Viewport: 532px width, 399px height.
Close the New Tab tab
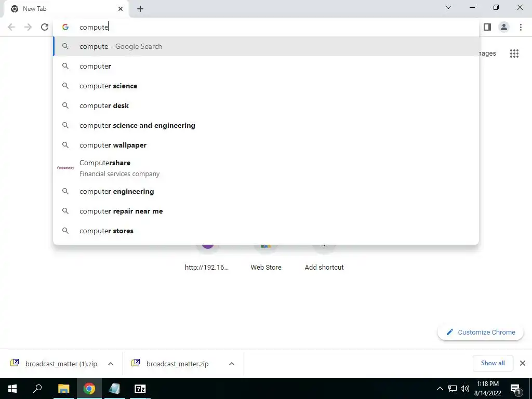tap(121, 9)
